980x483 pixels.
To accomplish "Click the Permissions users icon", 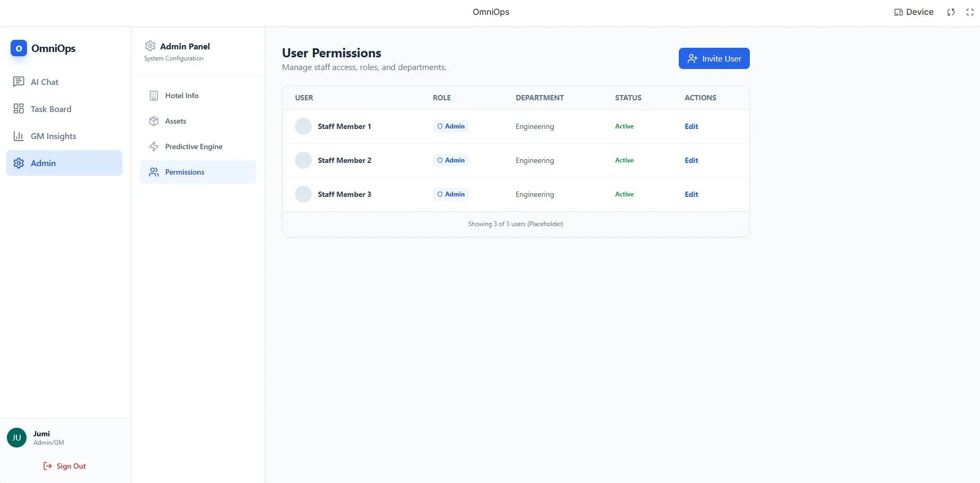I will (154, 172).
